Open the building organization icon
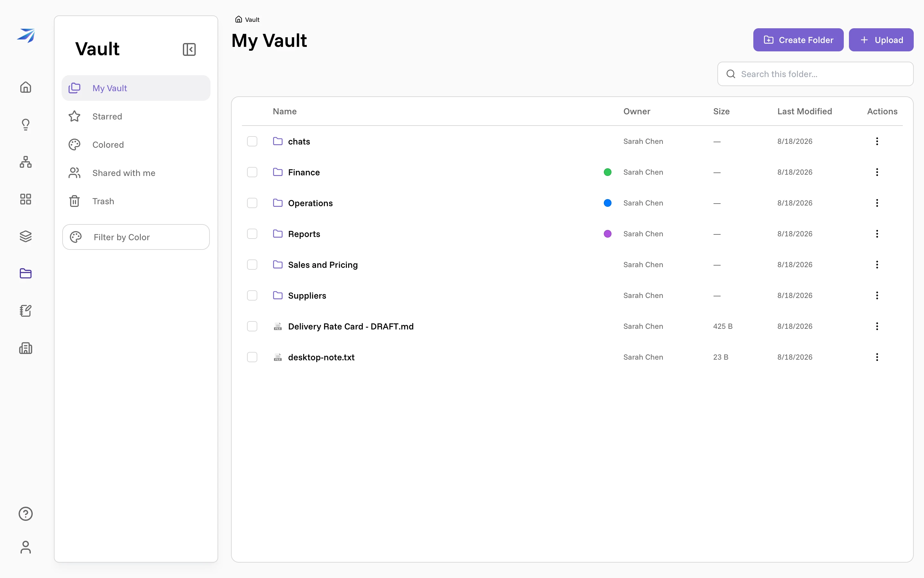 (26, 348)
